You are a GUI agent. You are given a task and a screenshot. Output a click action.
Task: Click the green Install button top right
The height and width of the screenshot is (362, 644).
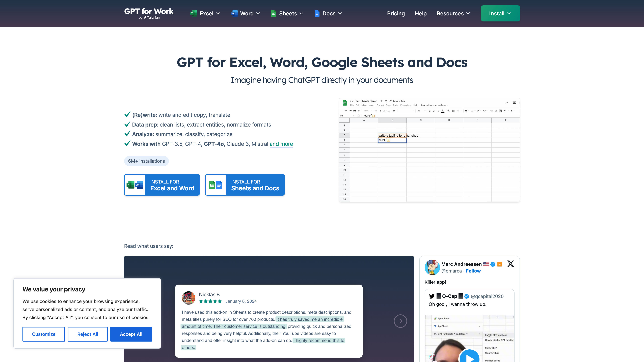point(500,13)
